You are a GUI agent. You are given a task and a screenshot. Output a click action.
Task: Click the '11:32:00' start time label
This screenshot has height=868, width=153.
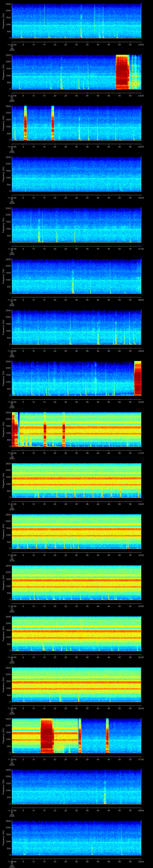pyautogui.click(x=12, y=555)
